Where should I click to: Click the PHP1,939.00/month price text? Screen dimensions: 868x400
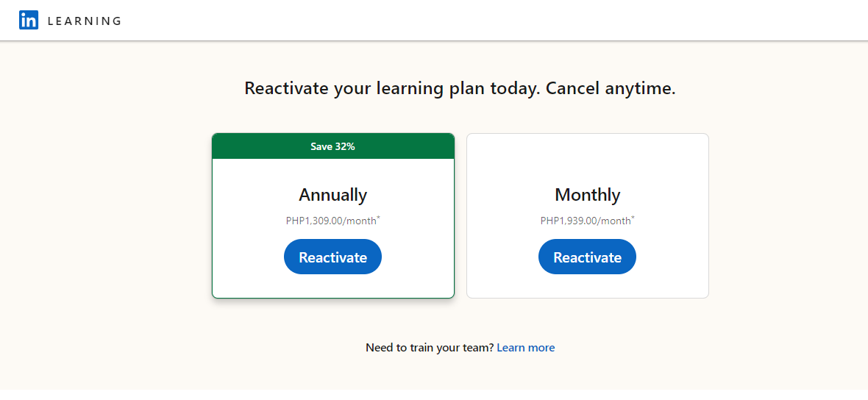[x=585, y=221]
